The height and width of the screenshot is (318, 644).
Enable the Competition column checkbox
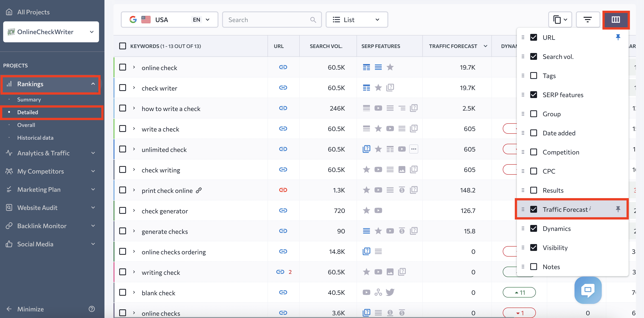click(x=534, y=152)
